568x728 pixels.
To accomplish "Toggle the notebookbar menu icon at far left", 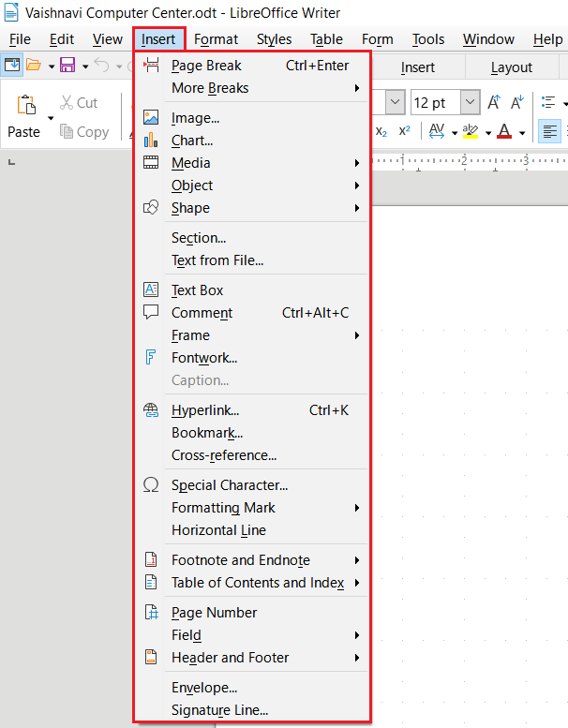I will click(x=11, y=65).
